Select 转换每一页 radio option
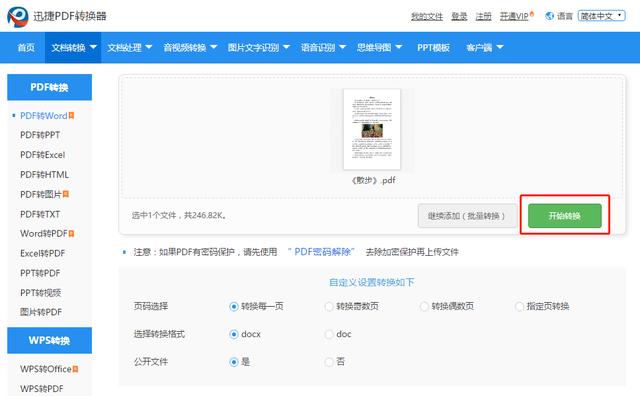Screen dimensions: 640x396 (x=233, y=306)
